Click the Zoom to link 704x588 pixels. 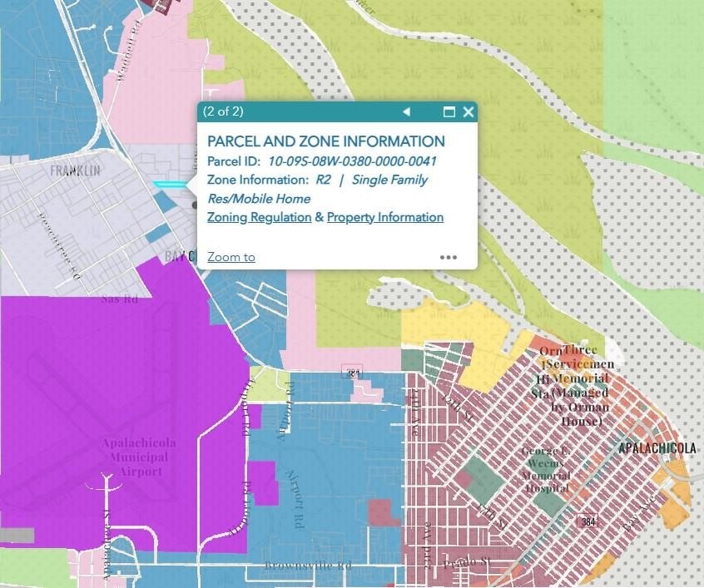pyautogui.click(x=231, y=257)
